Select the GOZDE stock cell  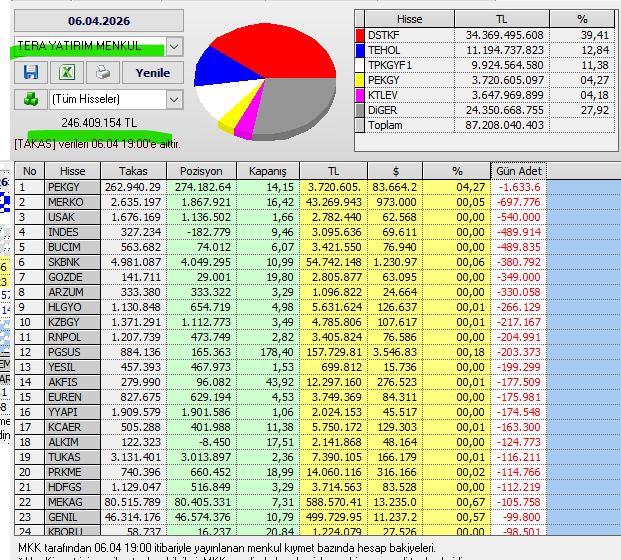point(72,278)
